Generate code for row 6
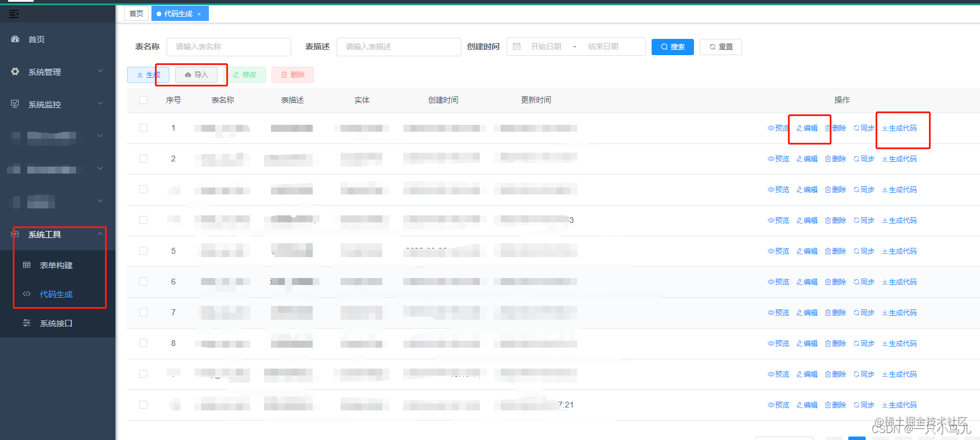 coord(899,282)
